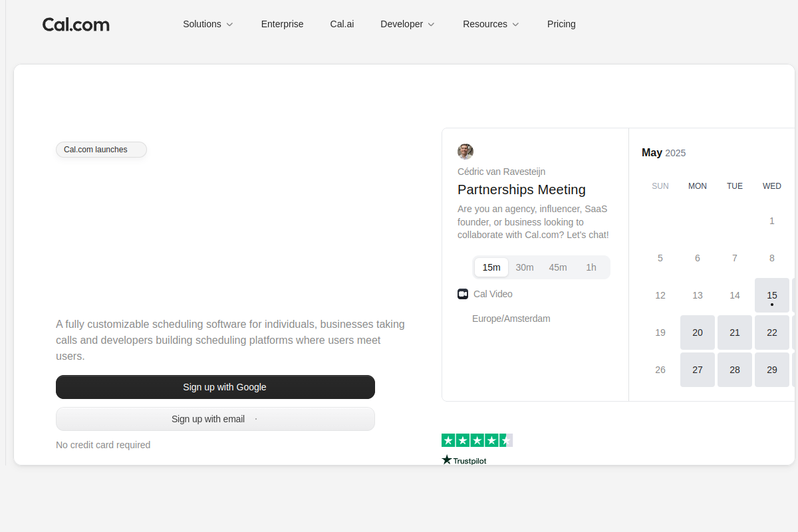Expand the Developer dropdown menu
798x532 pixels.
click(408, 24)
